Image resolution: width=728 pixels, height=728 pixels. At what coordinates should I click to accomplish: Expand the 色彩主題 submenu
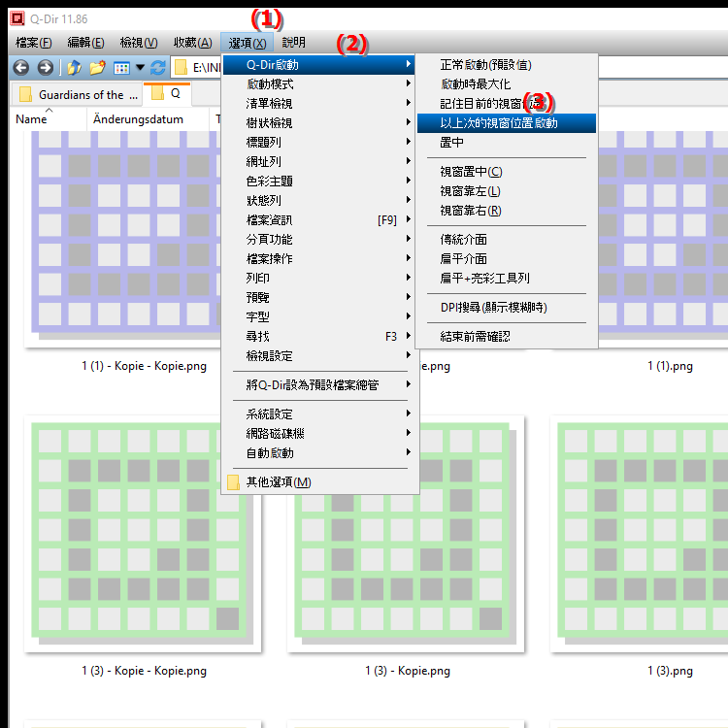click(x=319, y=182)
